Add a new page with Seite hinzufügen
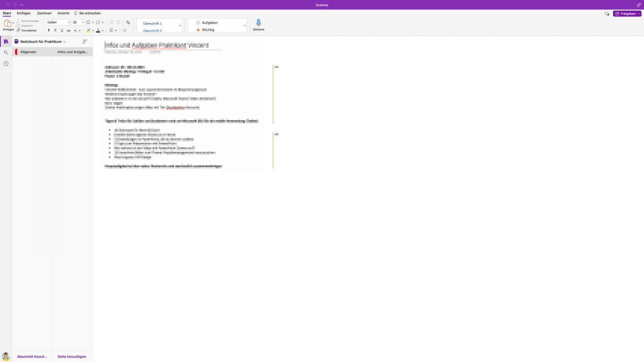644x362 pixels. click(72, 357)
